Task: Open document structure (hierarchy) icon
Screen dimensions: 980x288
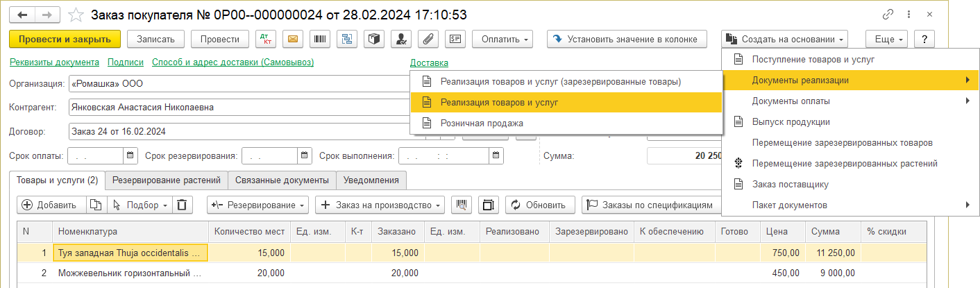Action: (346, 39)
